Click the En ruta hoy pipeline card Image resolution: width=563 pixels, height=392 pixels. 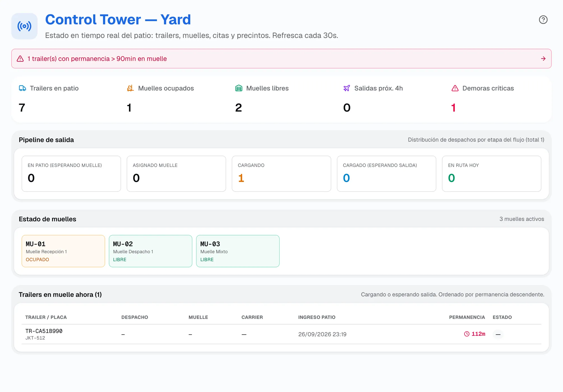(492, 174)
